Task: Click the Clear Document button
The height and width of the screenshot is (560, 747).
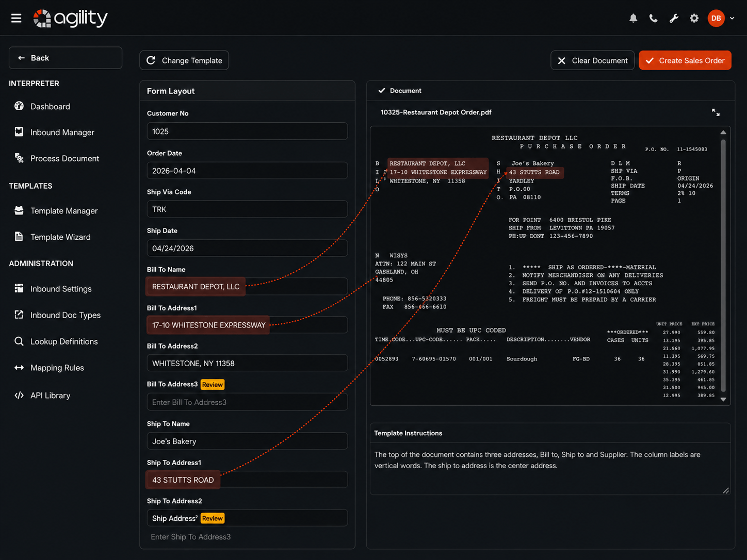Action: [592, 60]
